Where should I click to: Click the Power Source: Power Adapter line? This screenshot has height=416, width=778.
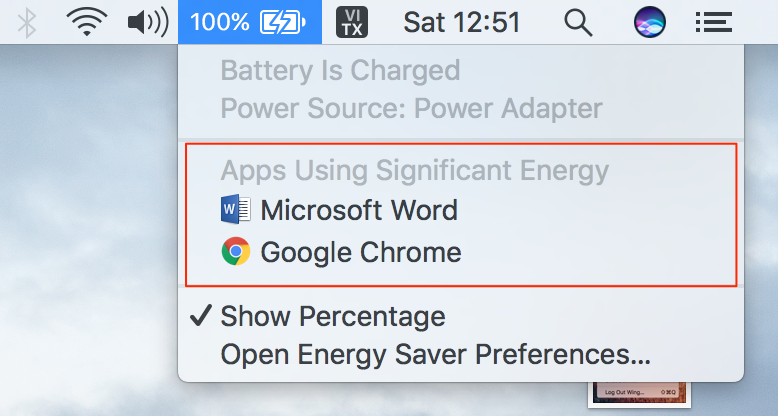[411, 108]
